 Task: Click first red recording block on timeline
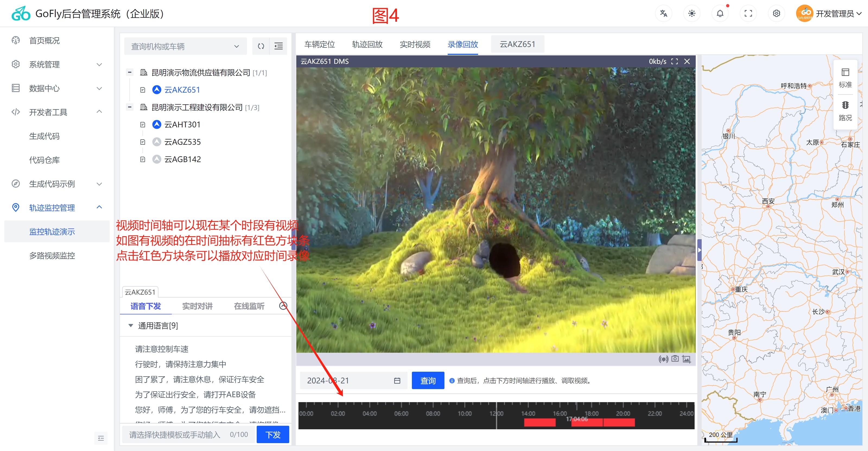tap(540, 422)
